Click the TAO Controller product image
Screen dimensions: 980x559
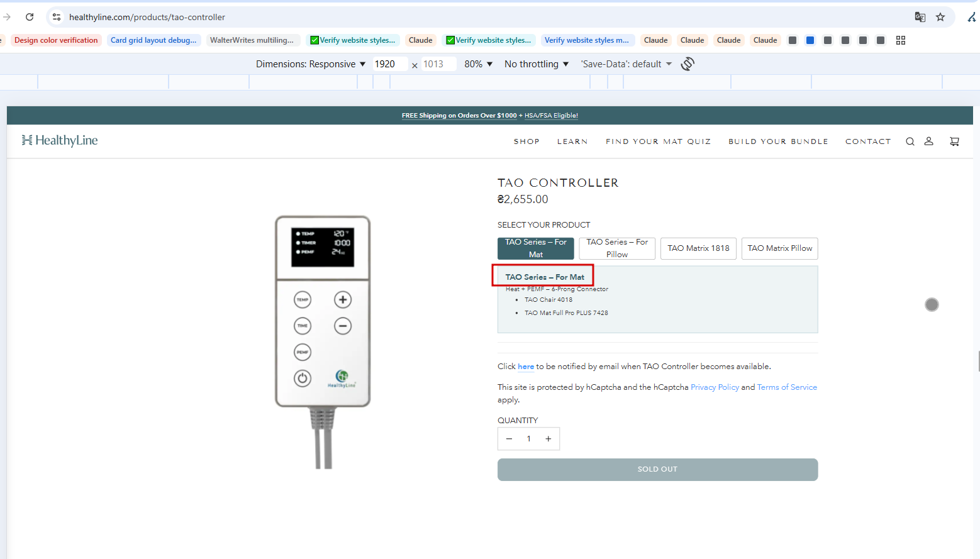tap(323, 342)
